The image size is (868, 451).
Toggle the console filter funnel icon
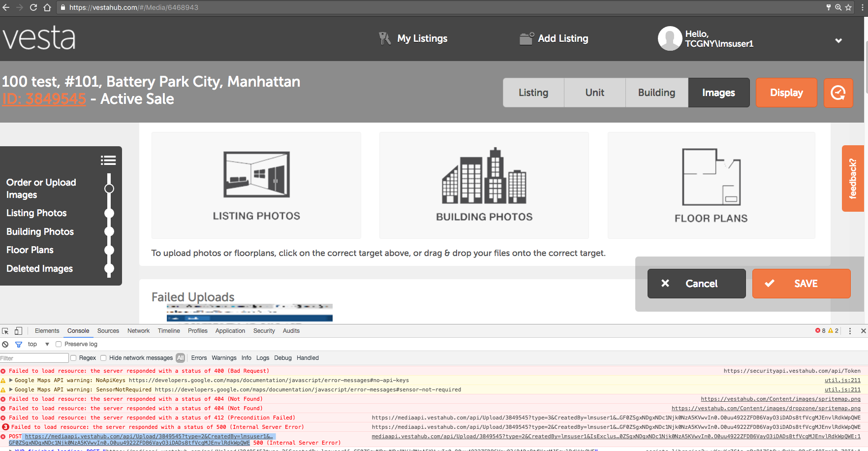point(19,344)
